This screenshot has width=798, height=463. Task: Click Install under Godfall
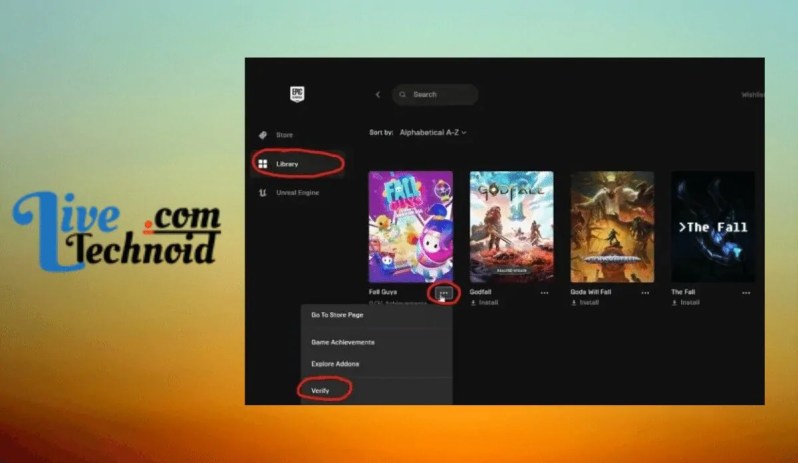pyautogui.click(x=484, y=303)
